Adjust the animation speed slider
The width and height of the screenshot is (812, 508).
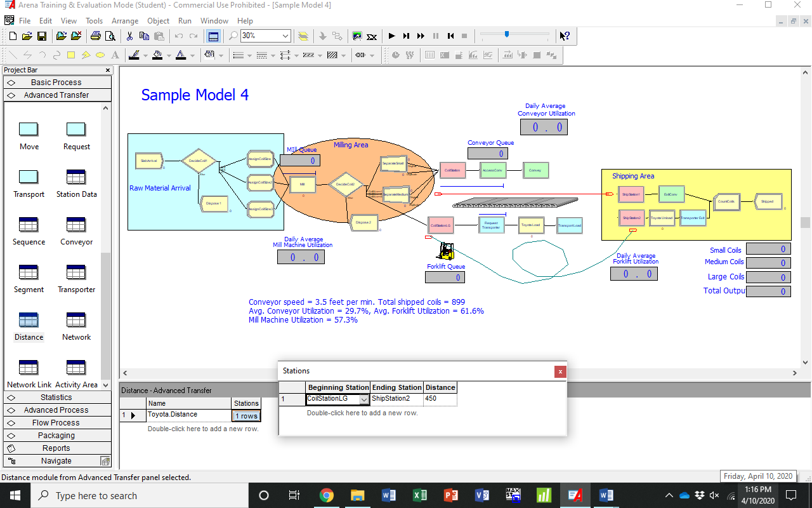coord(507,34)
